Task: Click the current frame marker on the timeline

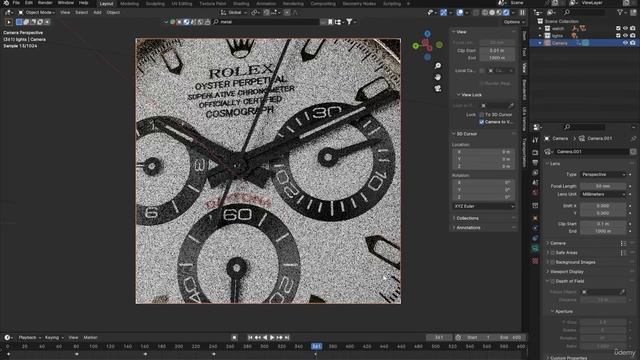Action: point(316,347)
